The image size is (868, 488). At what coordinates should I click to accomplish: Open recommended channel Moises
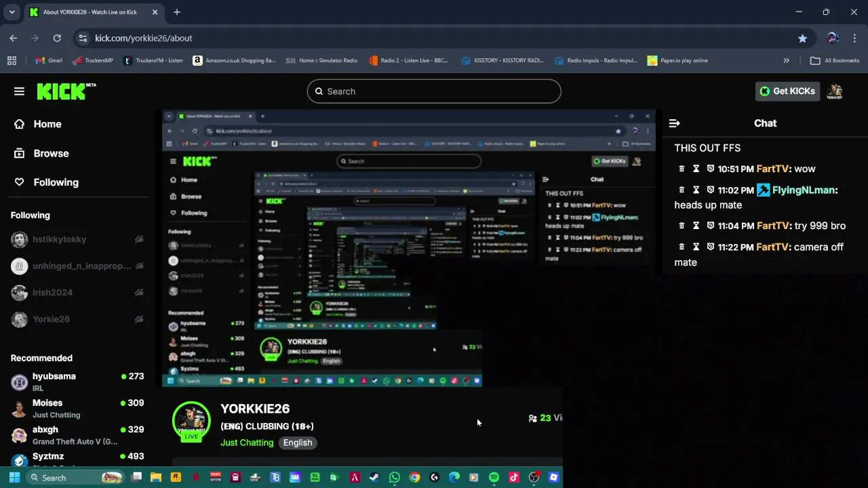[x=77, y=409]
